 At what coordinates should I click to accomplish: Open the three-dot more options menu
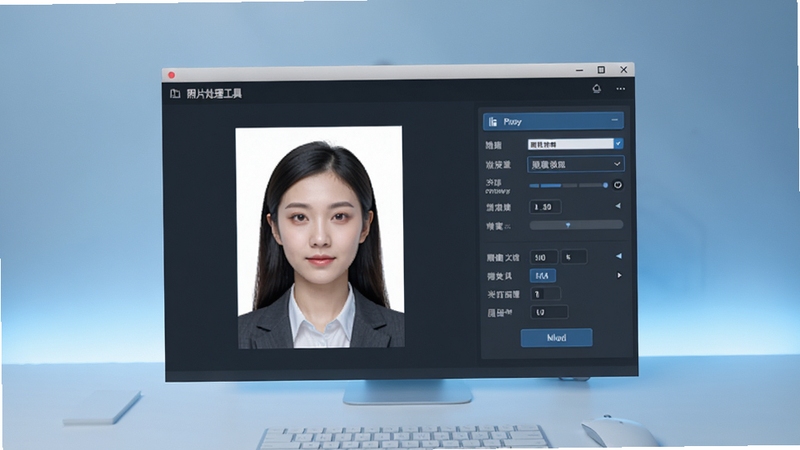(x=620, y=89)
